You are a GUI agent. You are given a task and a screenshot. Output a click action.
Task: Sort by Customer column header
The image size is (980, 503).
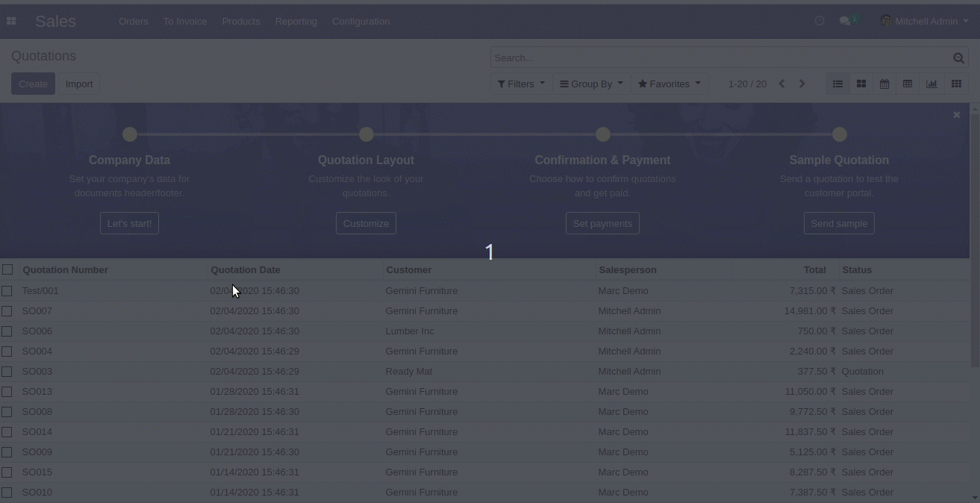click(x=408, y=269)
